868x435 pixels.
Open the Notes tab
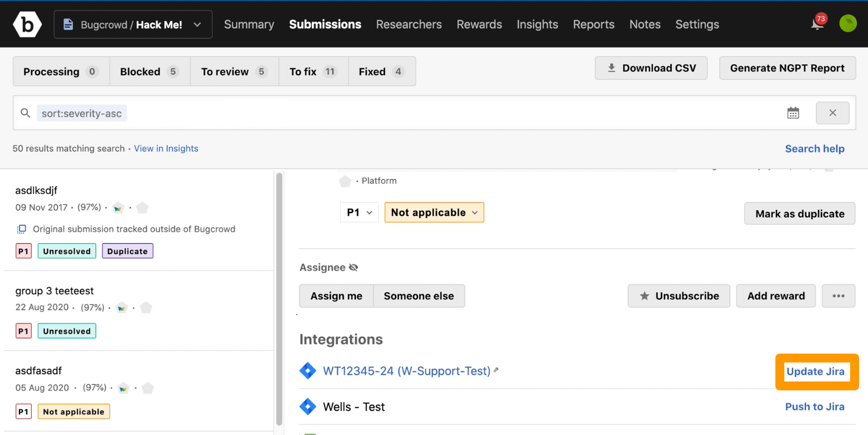645,25
